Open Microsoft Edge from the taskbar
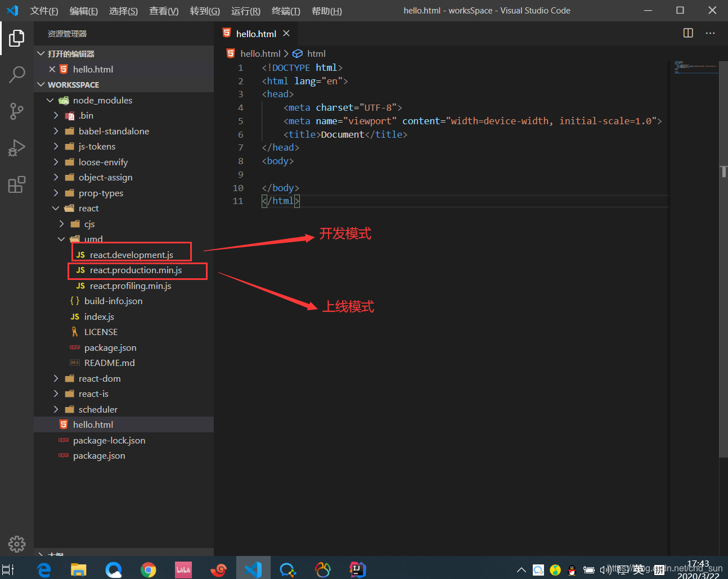728x579 pixels. pos(44,569)
